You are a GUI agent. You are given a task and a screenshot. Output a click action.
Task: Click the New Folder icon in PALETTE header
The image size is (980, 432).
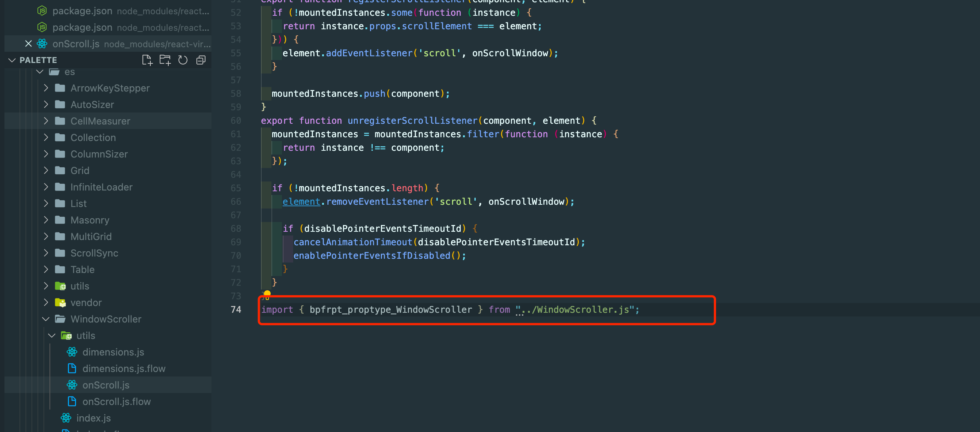tap(165, 60)
